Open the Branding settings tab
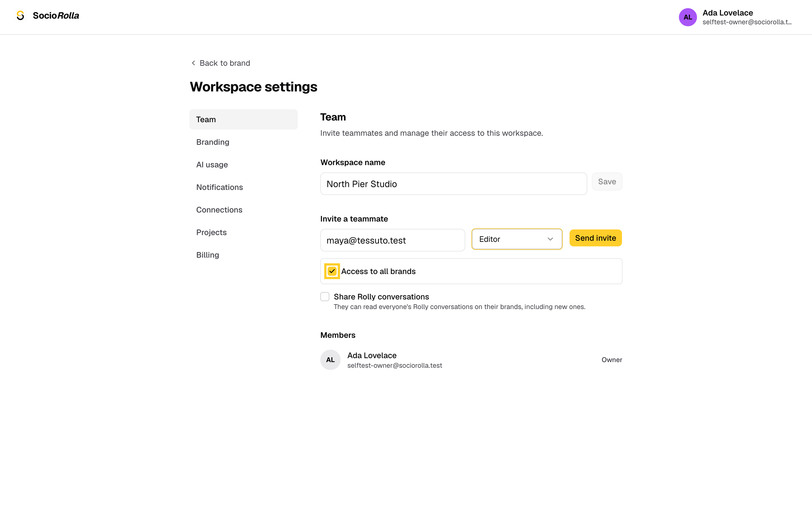Screen dimensions: 812x508 (243, 142)
